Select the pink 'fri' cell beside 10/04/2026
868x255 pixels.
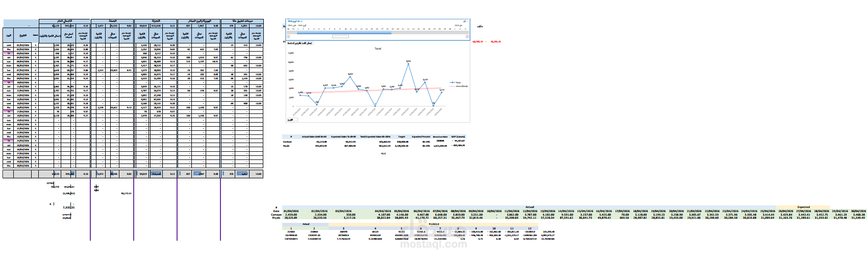pyautogui.click(x=8, y=82)
